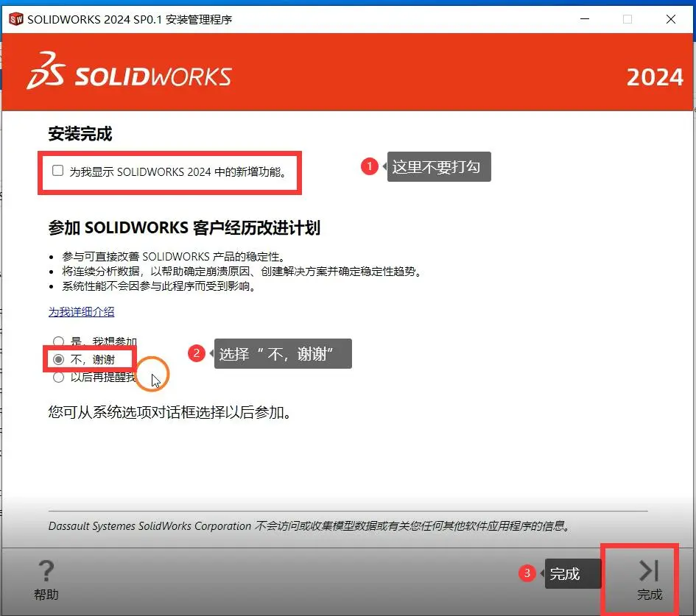The height and width of the screenshot is (616, 696).
Task: Click the SOLIDWORKS logo in the red banner
Action: (129, 71)
